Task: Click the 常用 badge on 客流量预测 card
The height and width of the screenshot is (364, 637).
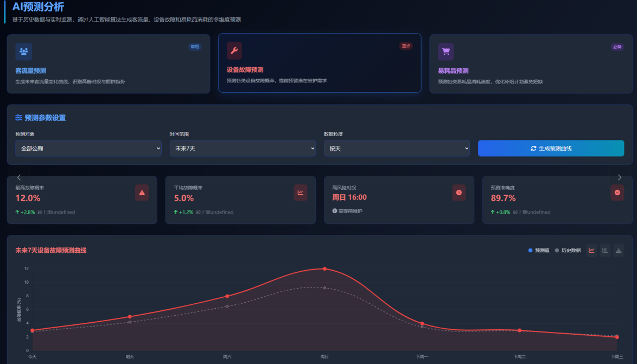Action: pyautogui.click(x=195, y=47)
